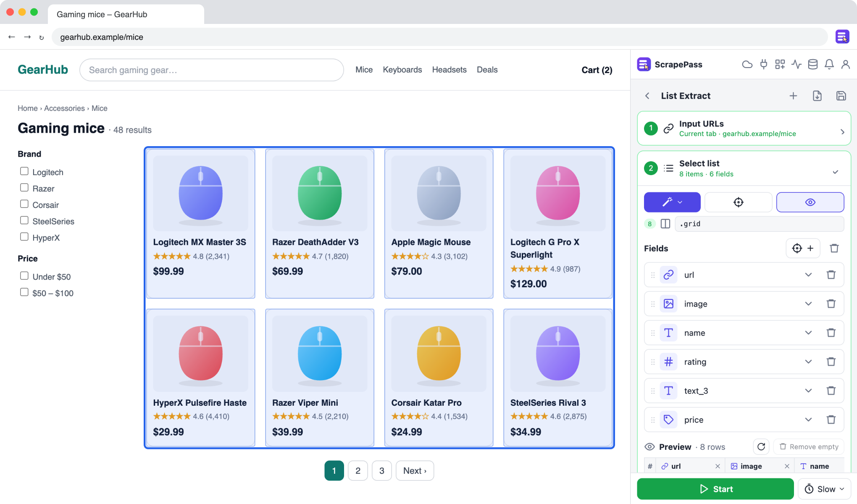Expand the image field options
The width and height of the screenshot is (857, 504).
pyautogui.click(x=808, y=304)
